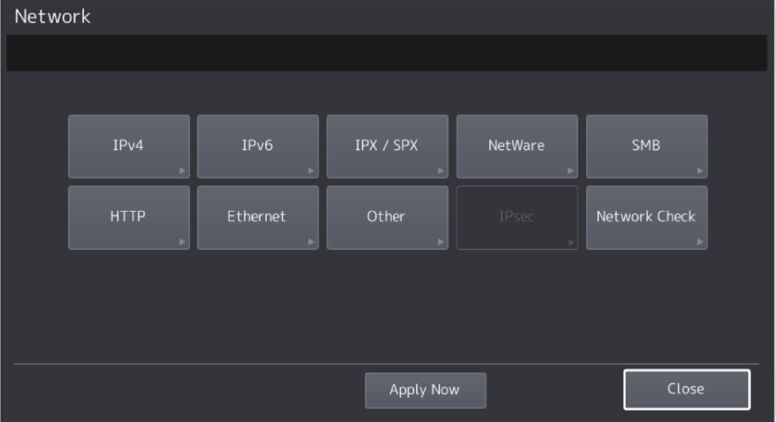
Task: Open the HTTP settings menu
Action: pos(128,217)
